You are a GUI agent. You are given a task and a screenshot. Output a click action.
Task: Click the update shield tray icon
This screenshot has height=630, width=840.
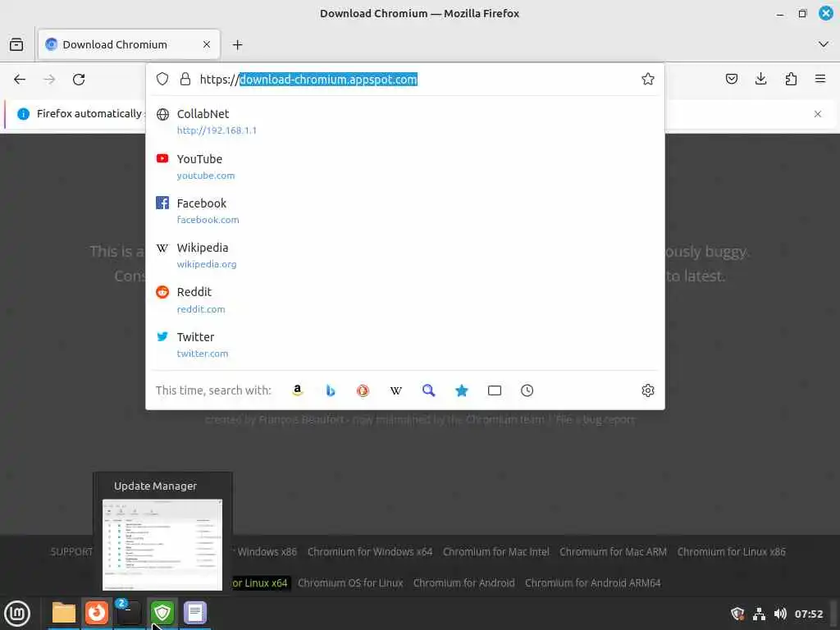(737, 614)
